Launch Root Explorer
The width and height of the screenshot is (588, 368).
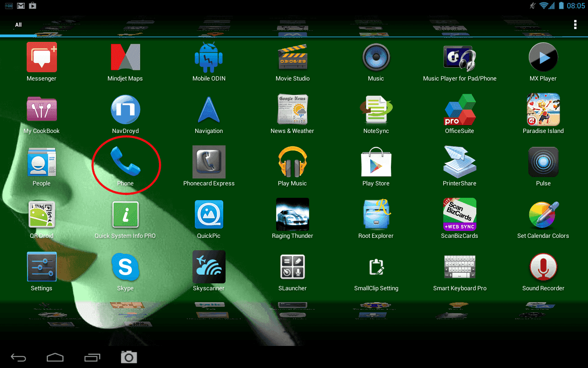pyautogui.click(x=376, y=214)
